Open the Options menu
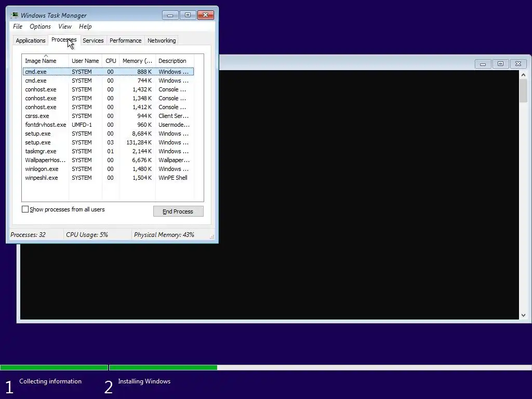 40,26
